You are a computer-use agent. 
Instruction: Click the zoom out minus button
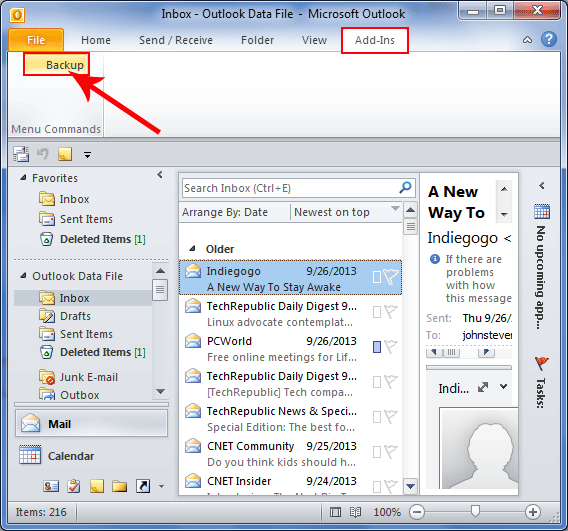click(x=417, y=512)
